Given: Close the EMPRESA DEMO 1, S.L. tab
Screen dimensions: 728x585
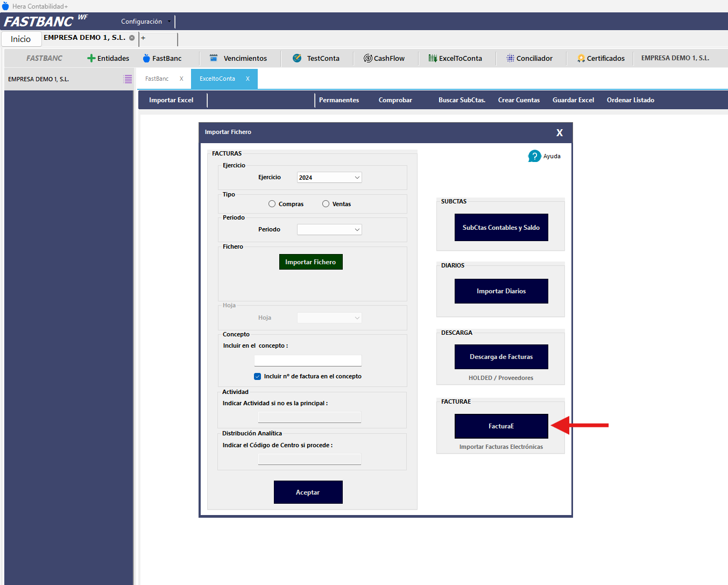Looking at the screenshot, I should pos(132,38).
